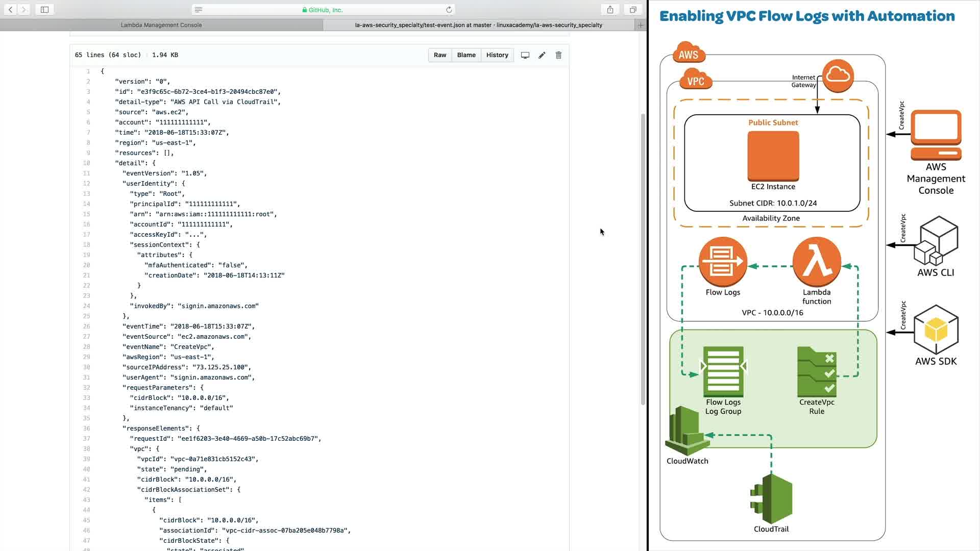Viewport: 980px width, 551px height.
Task: Reload the page with the refresh icon
Action: (449, 10)
